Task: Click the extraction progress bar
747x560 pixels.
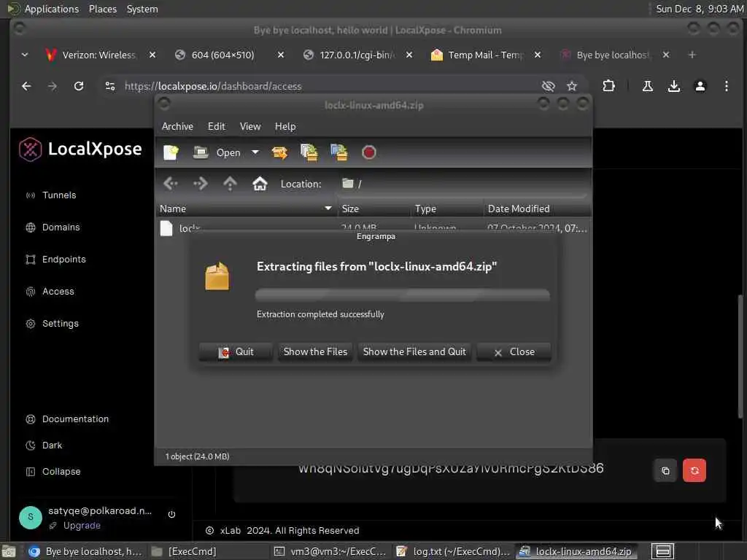Action: [x=402, y=295]
